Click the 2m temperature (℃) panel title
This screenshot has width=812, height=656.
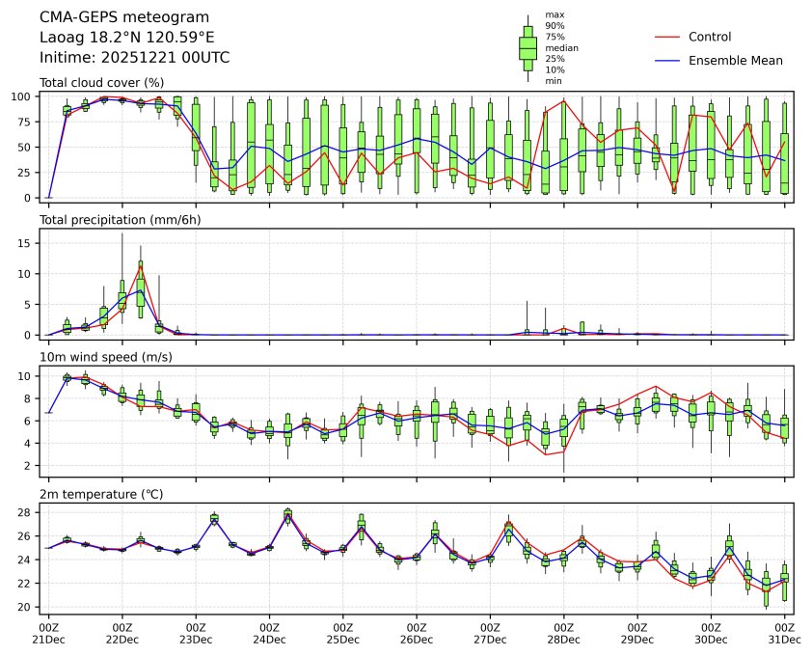click(101, 495)
